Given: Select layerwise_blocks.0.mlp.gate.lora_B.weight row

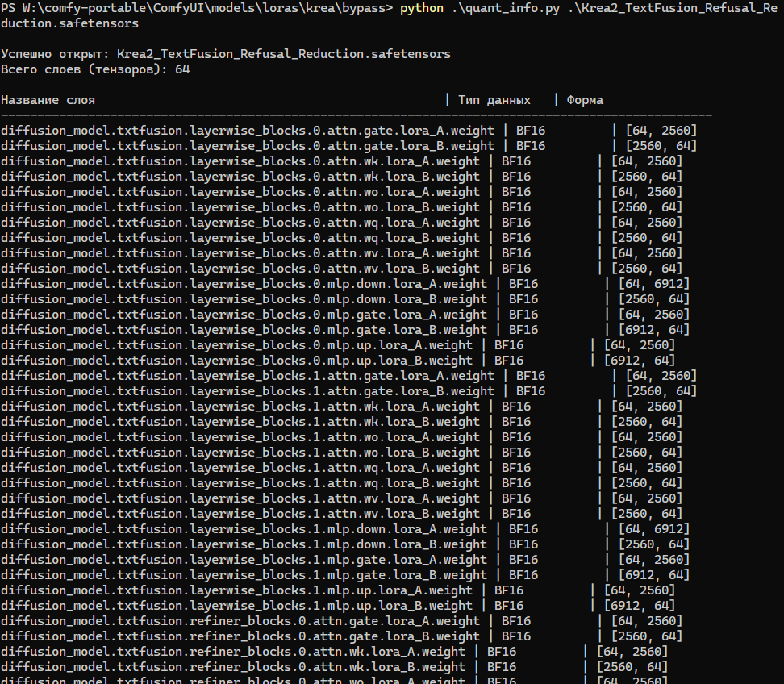Looking at the screenshot, I should (345, 330).
